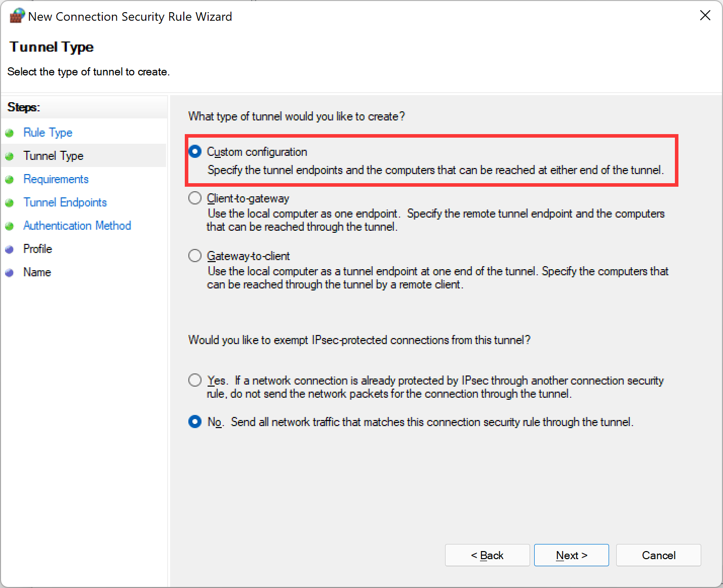Click the Back button

[487, 555]
